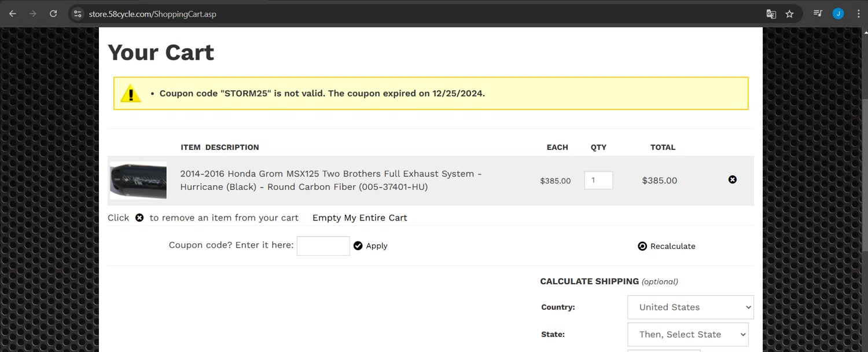
Task: Click the expired coupon STORM25 message
Action: [x=322, y=93]
